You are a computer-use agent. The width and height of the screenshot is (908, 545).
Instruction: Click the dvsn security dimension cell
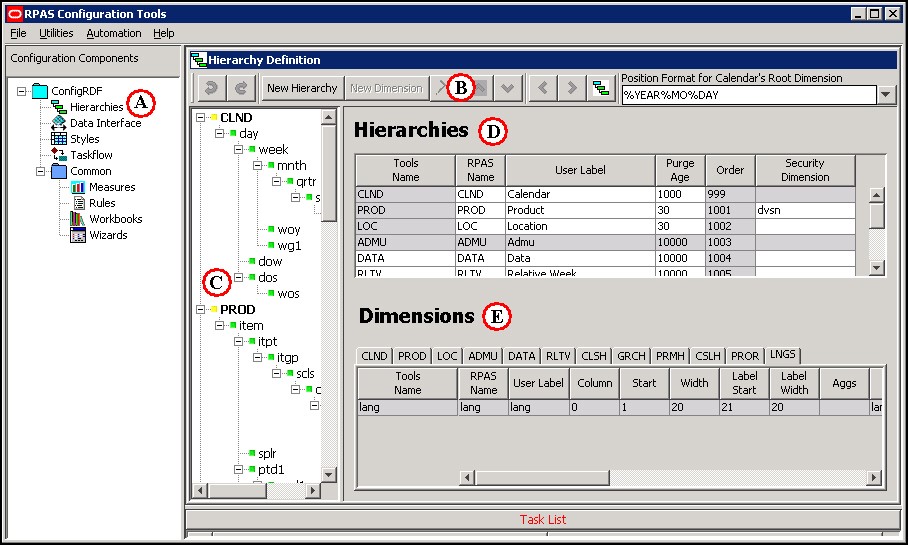(x=805, y=210)
